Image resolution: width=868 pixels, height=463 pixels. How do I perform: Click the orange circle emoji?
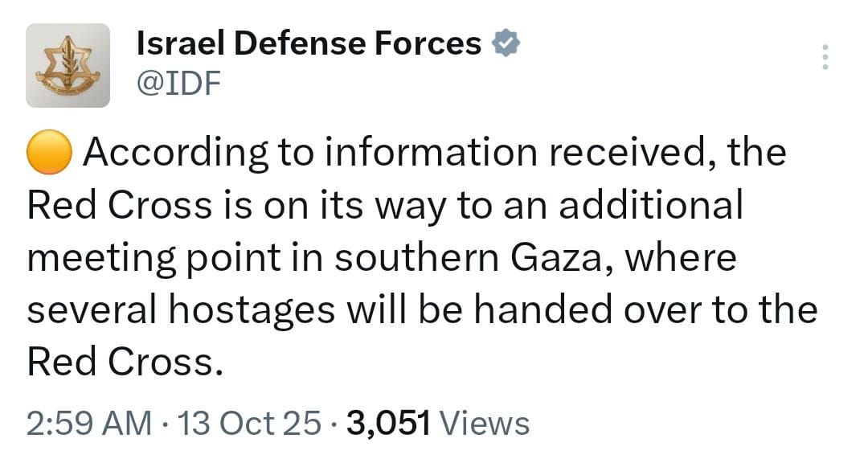tap(50, 153)
